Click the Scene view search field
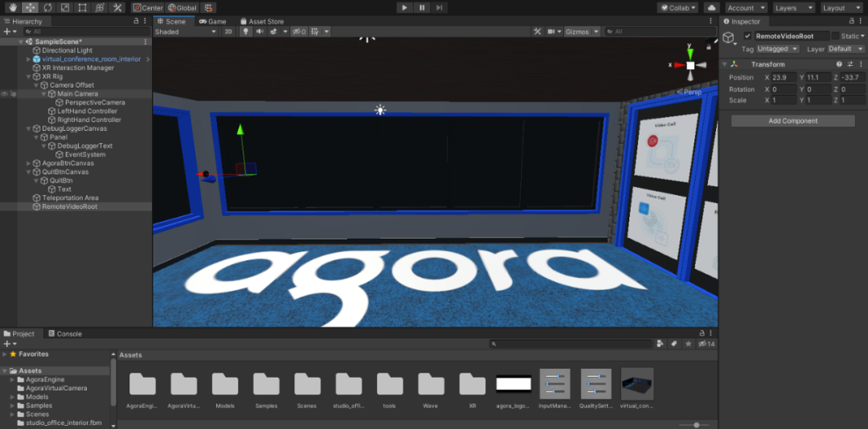 coord(659,31)
